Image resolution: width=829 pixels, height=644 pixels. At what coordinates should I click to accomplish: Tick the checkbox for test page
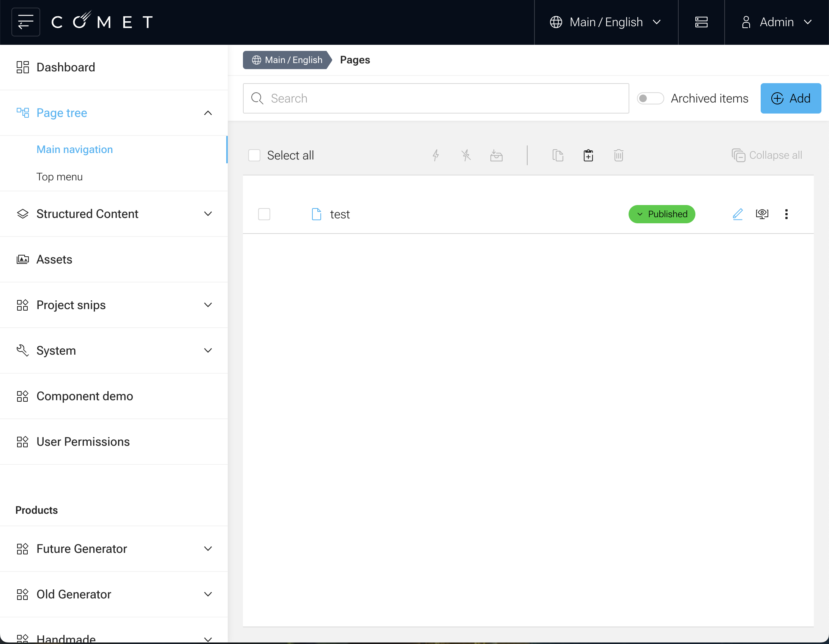coord(264,214)
